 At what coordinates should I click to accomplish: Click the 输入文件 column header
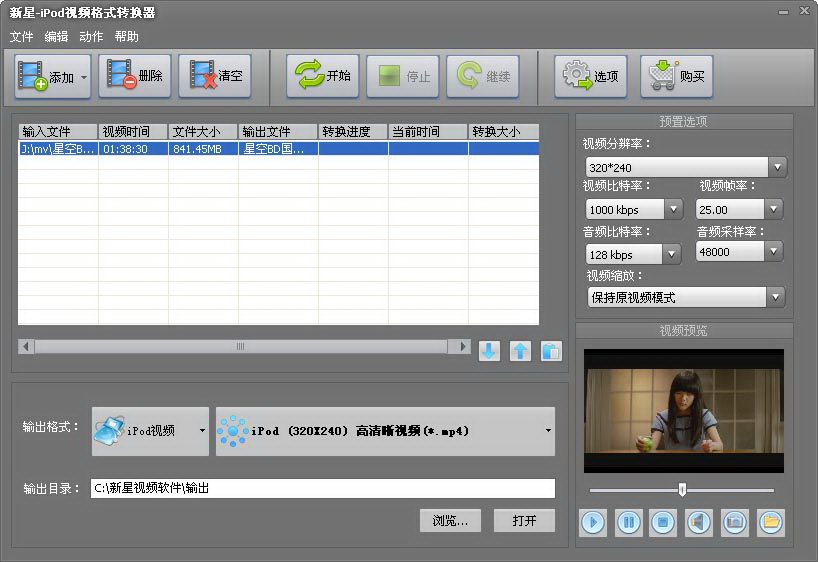coord(58,131)
